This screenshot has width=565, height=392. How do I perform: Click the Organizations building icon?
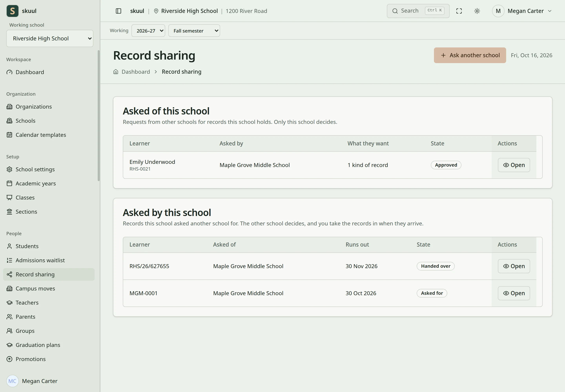click(x=9, y=107)
